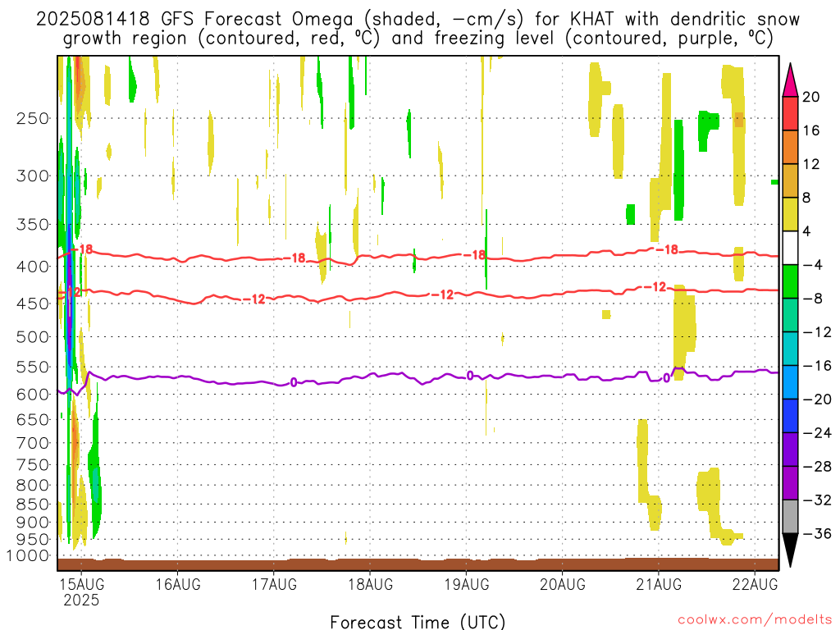Click the chart title line starting 2025081418 GFS
Image resolution: width=840 pixels, height=630 pixels.
coord(418,20)
